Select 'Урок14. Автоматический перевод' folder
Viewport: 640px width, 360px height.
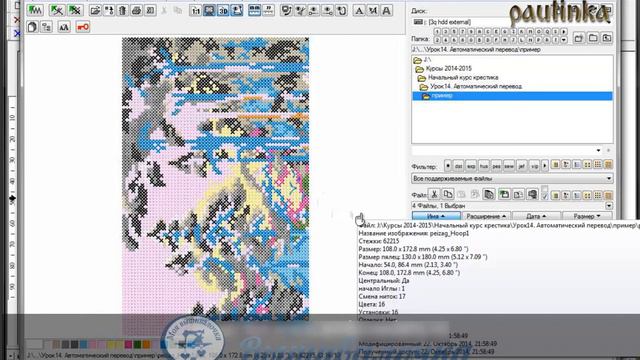click(x=476, y=87)
